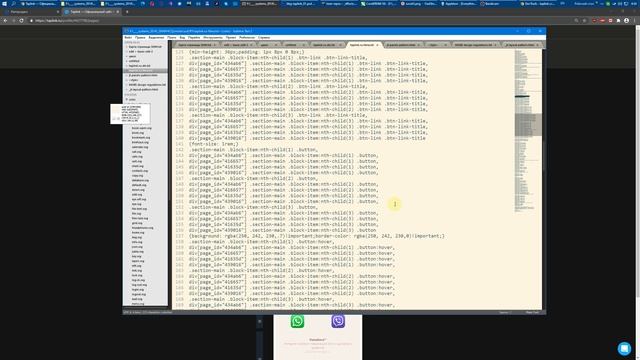
Task: Reload the browser page
Action: pyautogui.click(x=22, y=20)
